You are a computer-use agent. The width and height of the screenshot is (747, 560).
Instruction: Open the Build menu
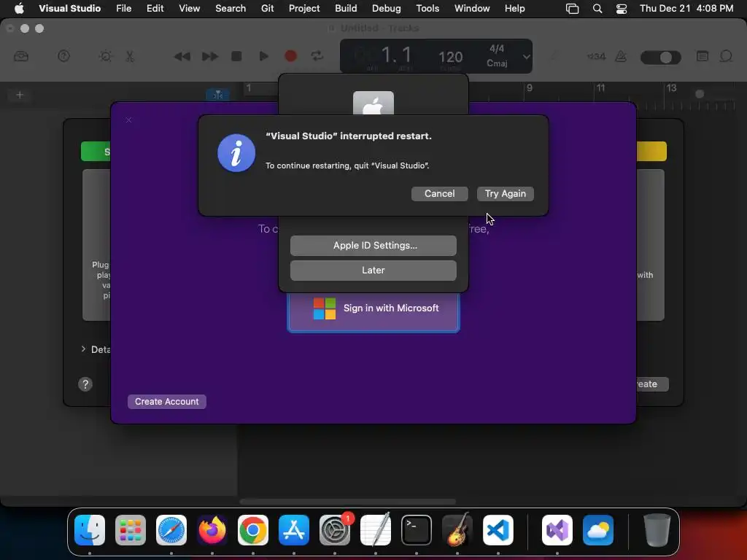click(346, 8)
